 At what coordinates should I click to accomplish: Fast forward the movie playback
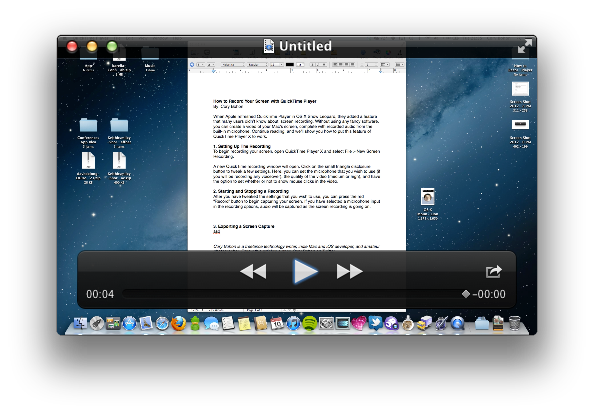(350, 271)
